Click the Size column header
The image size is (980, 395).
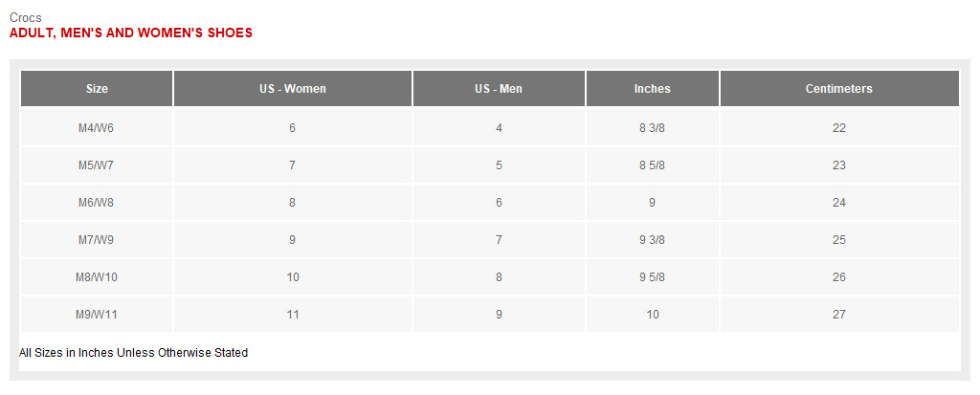tap(97, 89)
